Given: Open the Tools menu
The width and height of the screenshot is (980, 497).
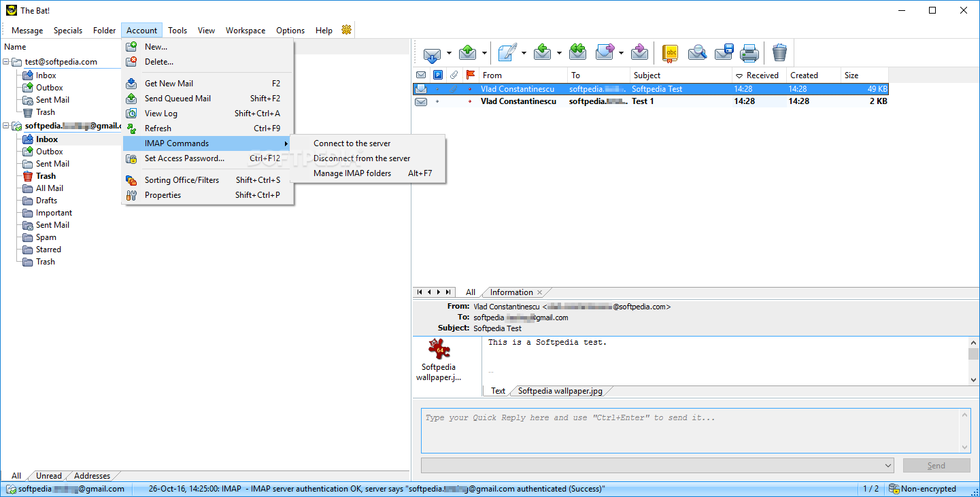Looking at the screenshot, I should coord(178,31).
